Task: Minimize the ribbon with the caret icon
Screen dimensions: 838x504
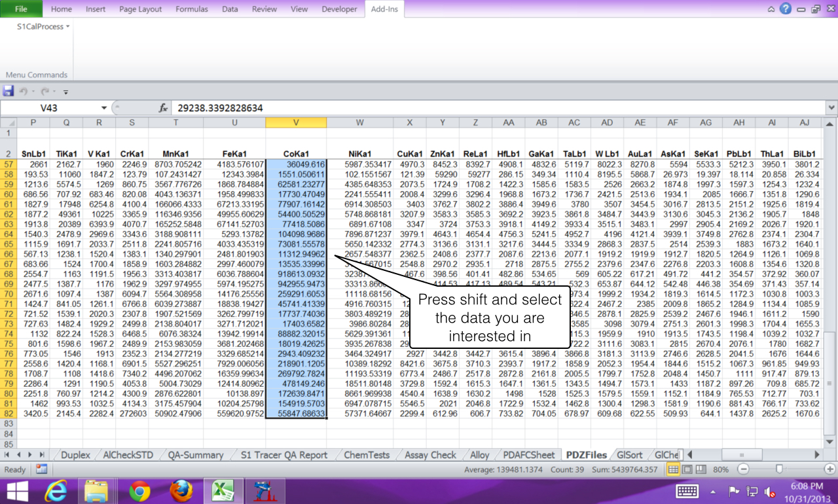Action: (x=771, y=9)
